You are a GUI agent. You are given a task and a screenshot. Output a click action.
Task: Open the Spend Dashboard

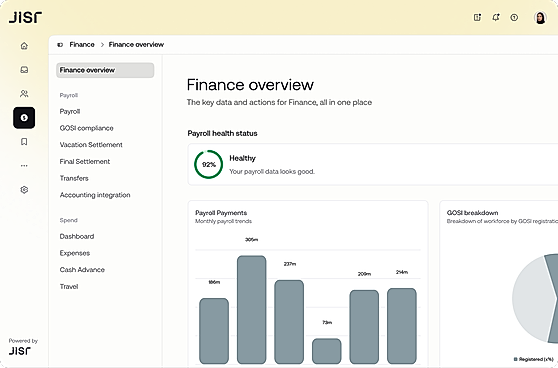coord(77,236)
